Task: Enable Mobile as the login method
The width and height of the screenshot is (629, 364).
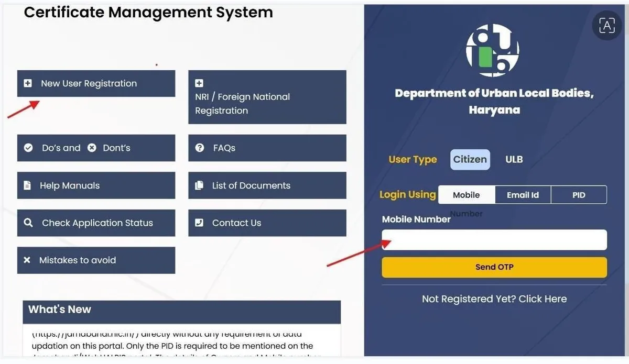Action: pyautogui.click(x=466, y=194)
